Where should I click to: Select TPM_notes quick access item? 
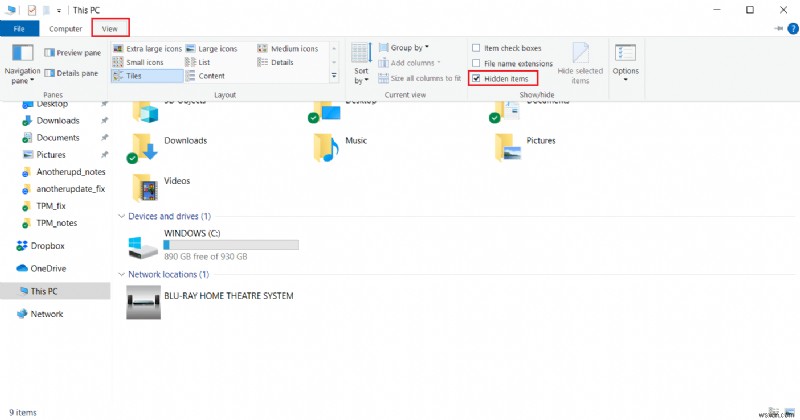(x=56, y=223)
